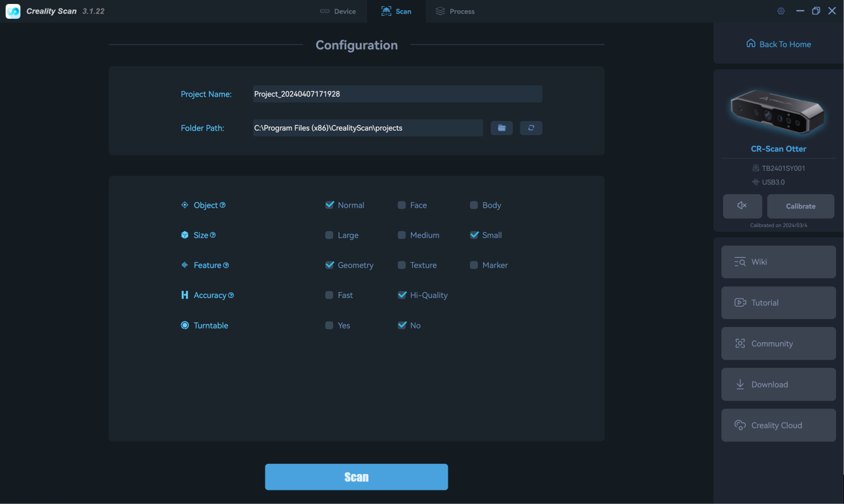Screen dimensions: 844x504
Task: Click the Community icon
Action: pos(740,343)
